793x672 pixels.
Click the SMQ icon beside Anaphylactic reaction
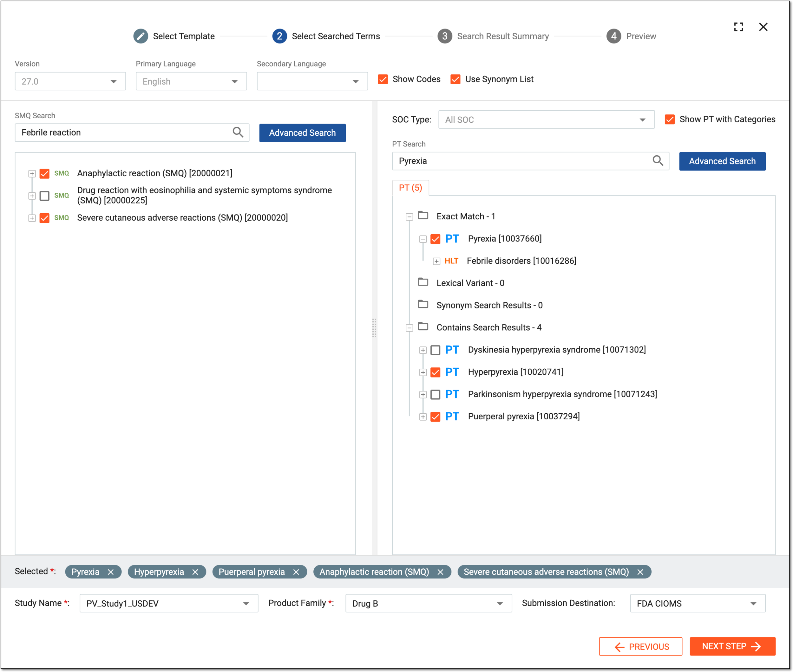pos(62,173)
